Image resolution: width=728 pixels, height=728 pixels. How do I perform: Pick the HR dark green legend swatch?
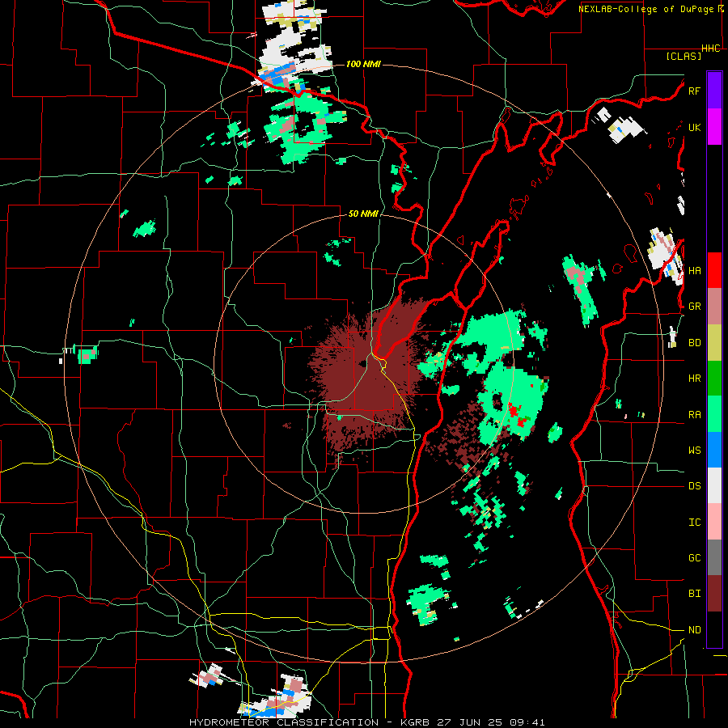(x=714, y=378)
